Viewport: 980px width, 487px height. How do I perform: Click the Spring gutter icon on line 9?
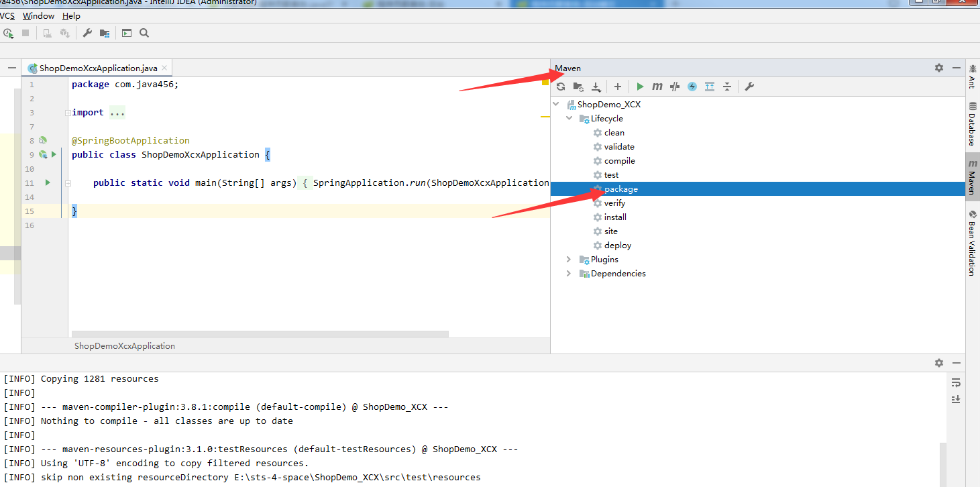pyautogui.click(x=43, y=154)
